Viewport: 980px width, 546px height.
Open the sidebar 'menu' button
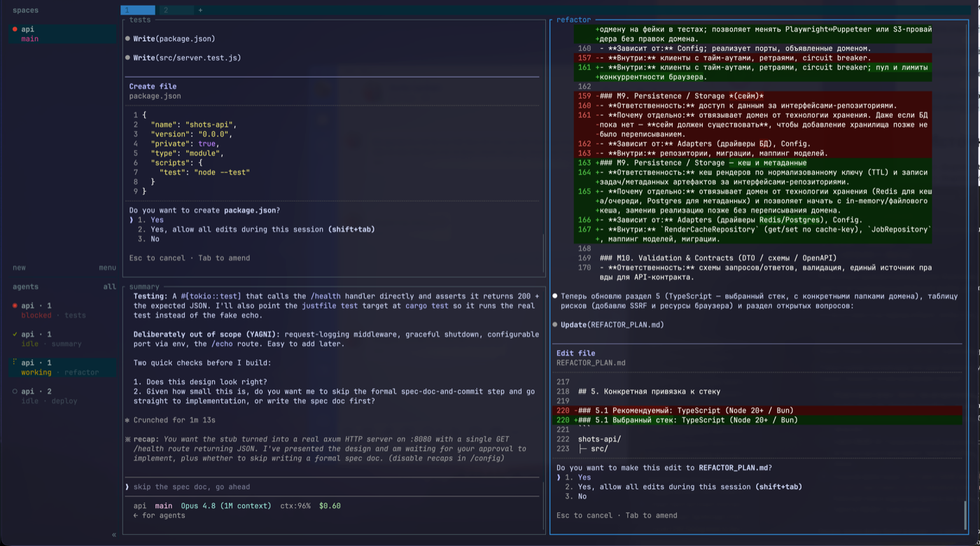[x=107, y=267]
